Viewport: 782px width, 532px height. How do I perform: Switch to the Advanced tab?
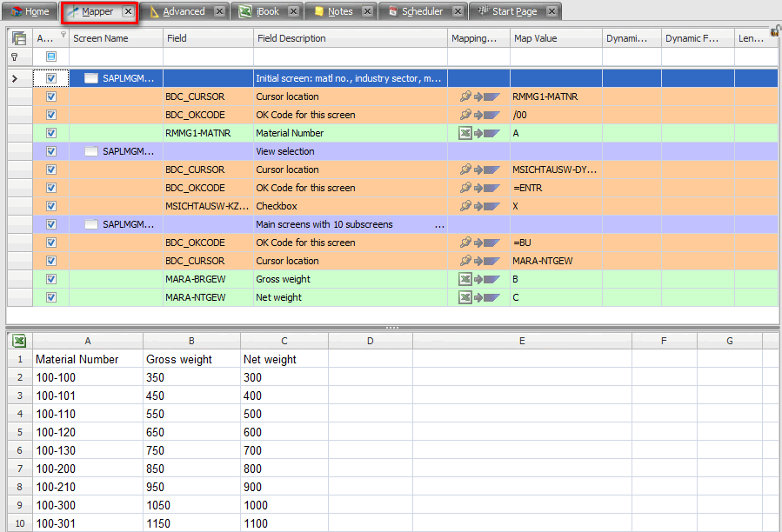pos(184,11)
